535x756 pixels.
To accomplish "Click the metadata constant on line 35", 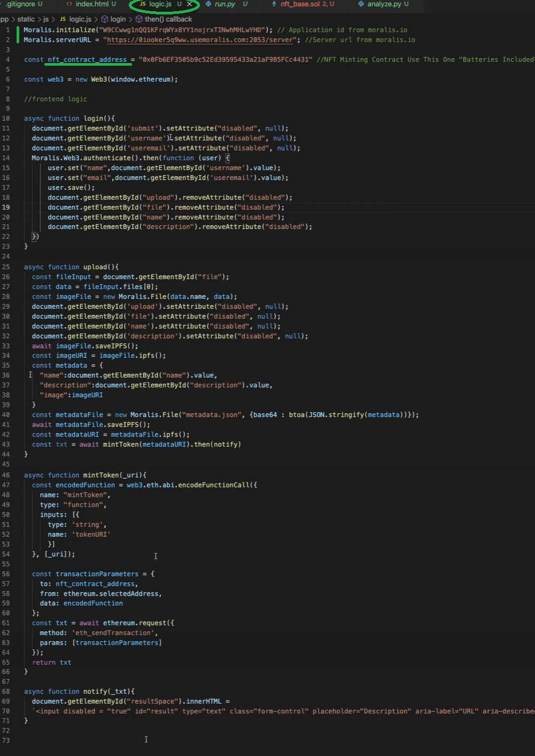I will click(72, 366).
